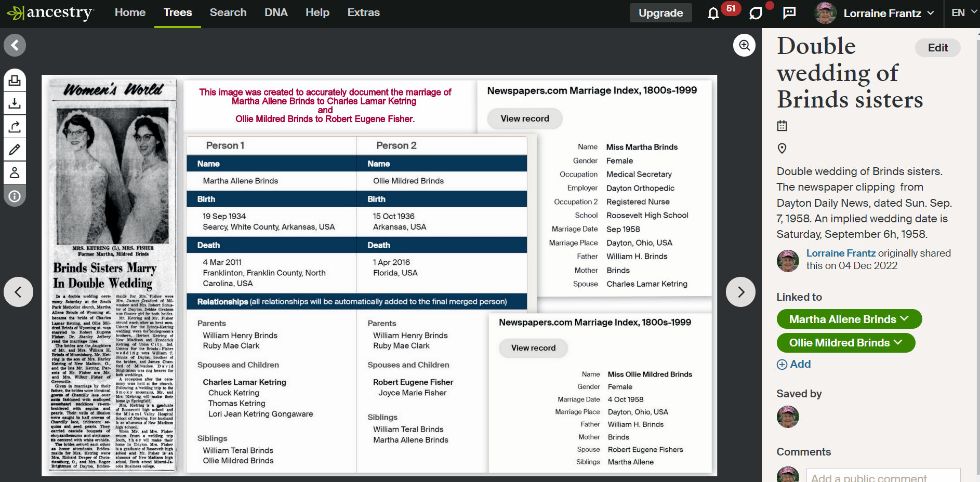The width and height of the screenshot is (980, 482).
Task: Click the share arrow icon
Action: [x=15, y=126]
